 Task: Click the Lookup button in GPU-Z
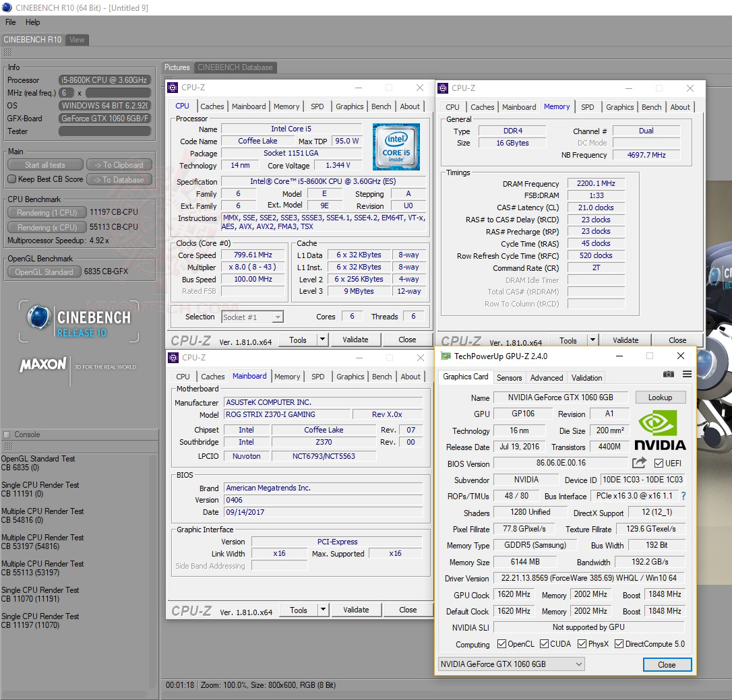pos(660,397)
